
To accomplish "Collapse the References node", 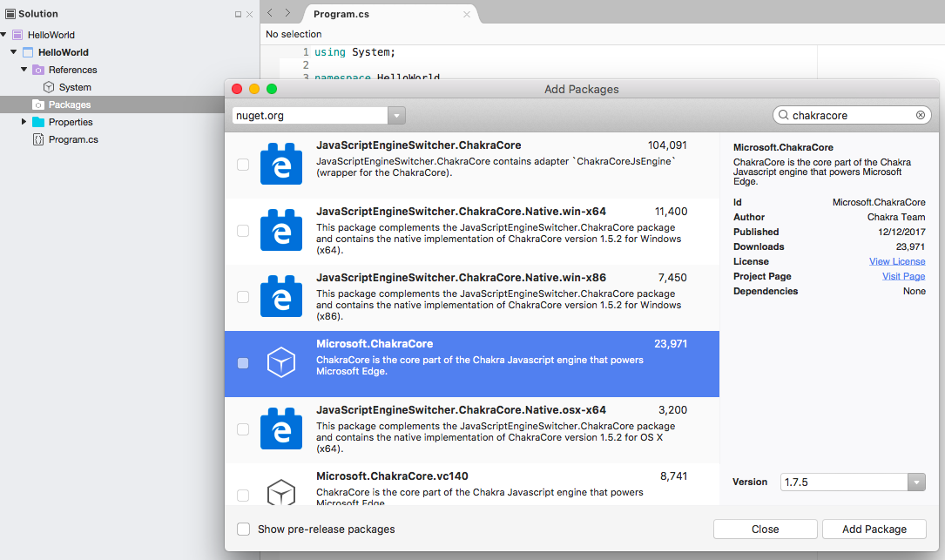I will click(x=24, y=70).
